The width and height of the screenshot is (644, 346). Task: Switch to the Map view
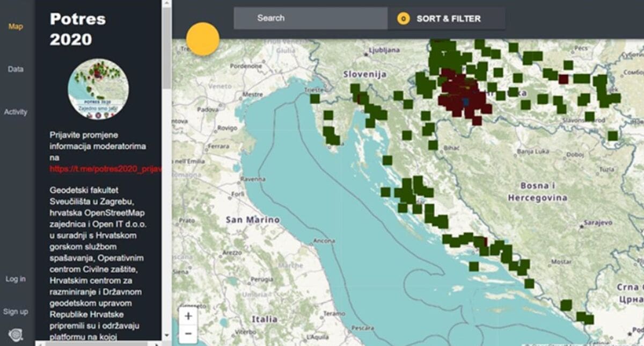click(16, 27)
